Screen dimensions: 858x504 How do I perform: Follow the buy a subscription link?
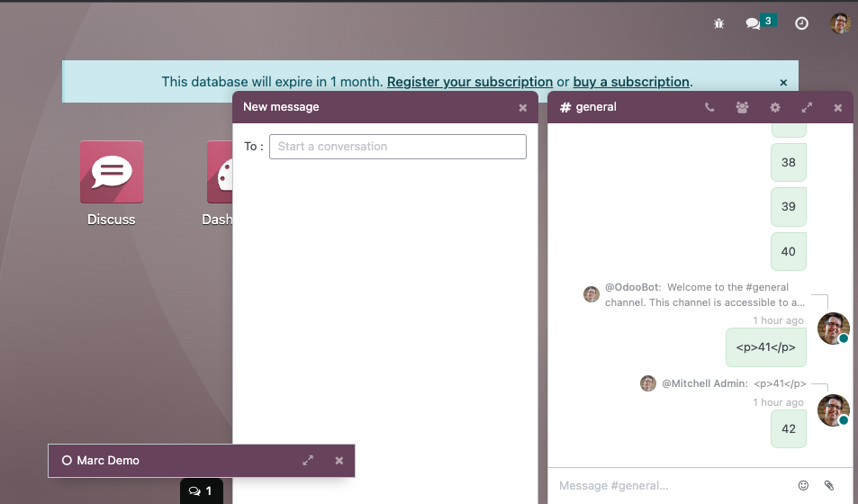coord(631,82)
